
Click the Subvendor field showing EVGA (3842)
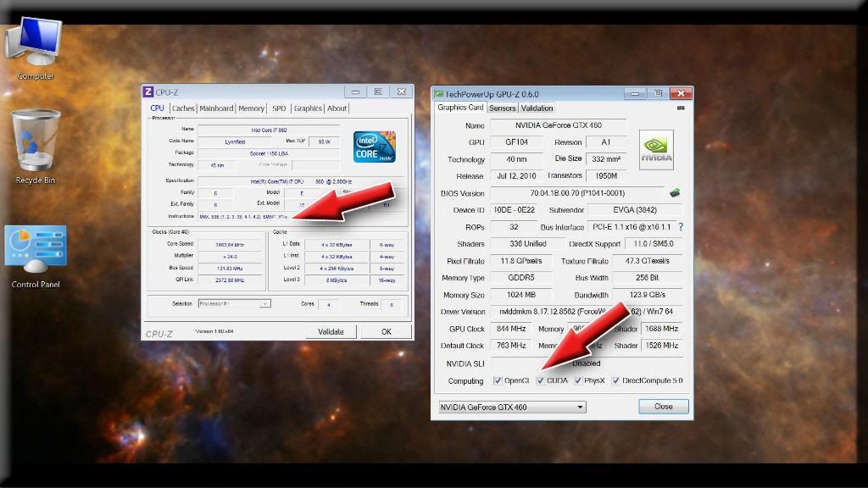634,210
